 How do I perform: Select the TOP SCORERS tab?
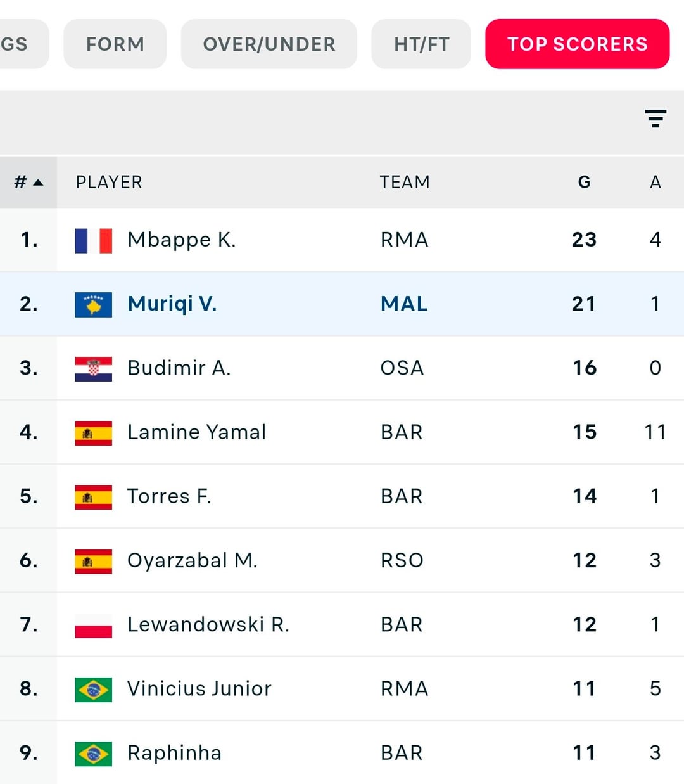point(577,44)
